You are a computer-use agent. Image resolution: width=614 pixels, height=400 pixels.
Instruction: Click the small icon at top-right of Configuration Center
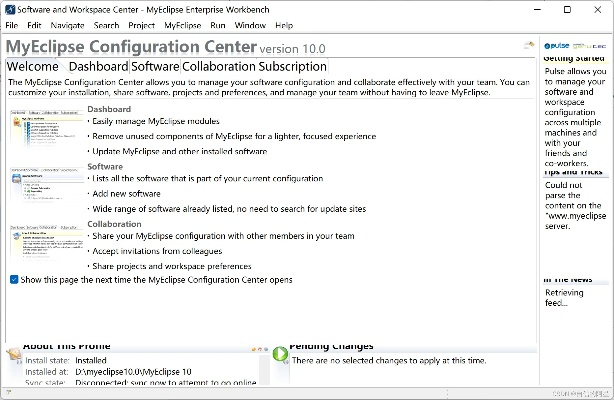pos(528,46)
